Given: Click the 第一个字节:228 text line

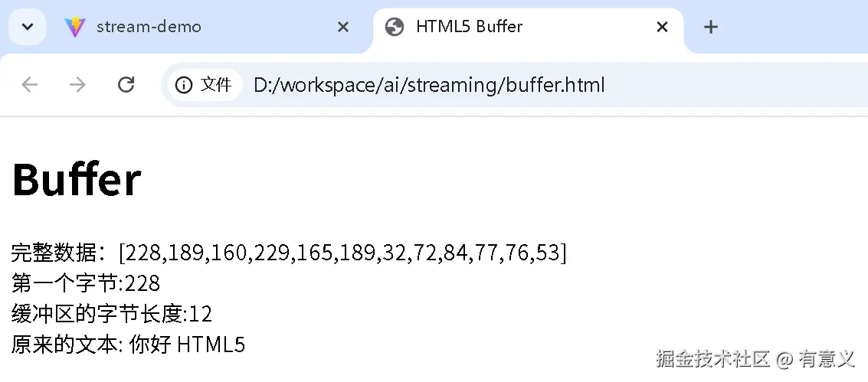Looking at the screenshot, I should 86,283.
